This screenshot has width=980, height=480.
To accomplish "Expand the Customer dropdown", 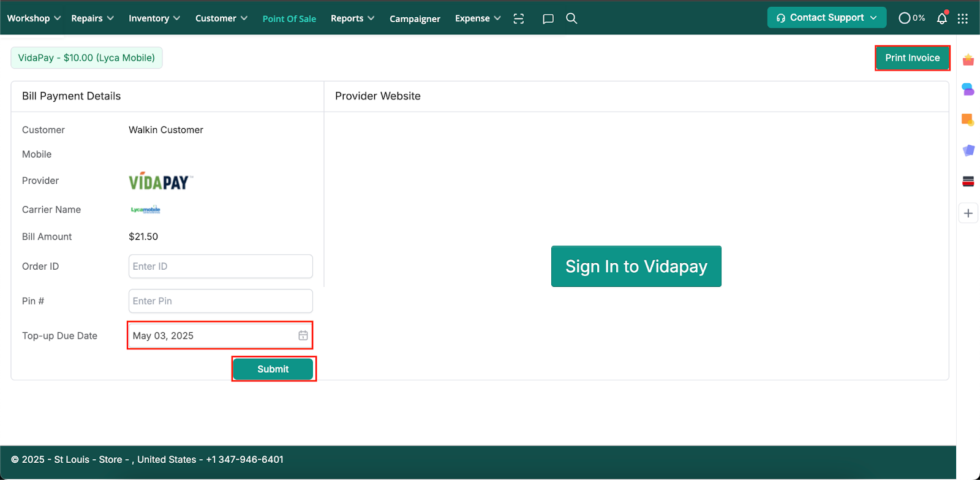I will [221, 18].
